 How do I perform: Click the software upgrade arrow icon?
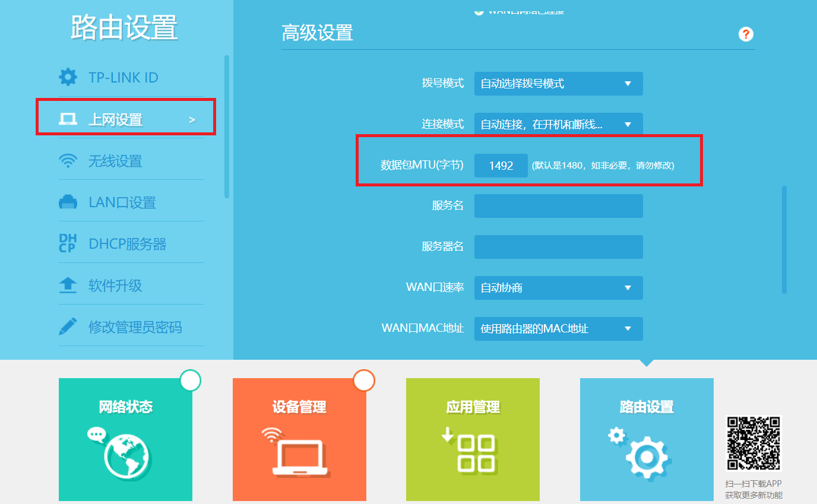(x=68, y=286)
